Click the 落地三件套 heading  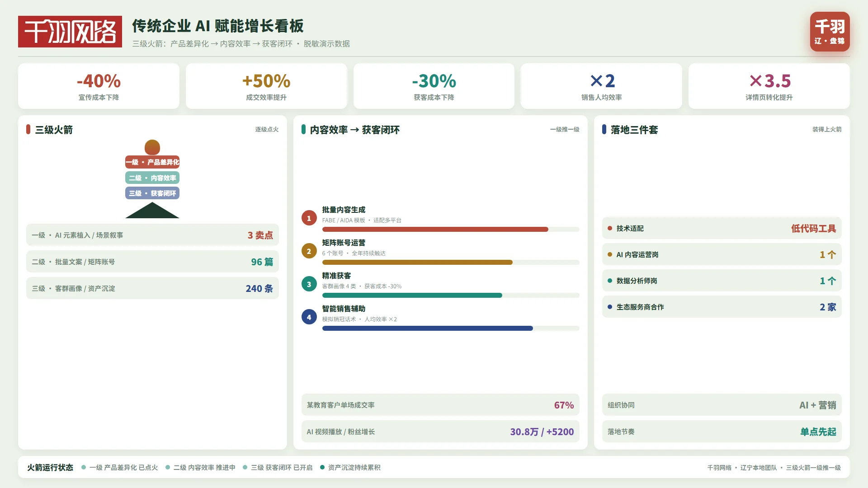coord(634,130)
